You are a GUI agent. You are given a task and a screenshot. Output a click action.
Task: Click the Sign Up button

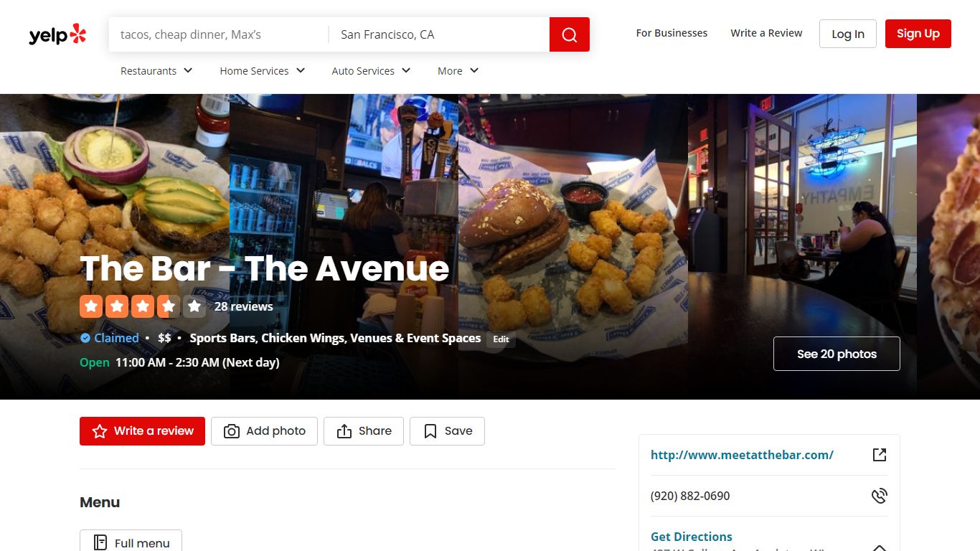pyautogui.click(x=918, y=34)
